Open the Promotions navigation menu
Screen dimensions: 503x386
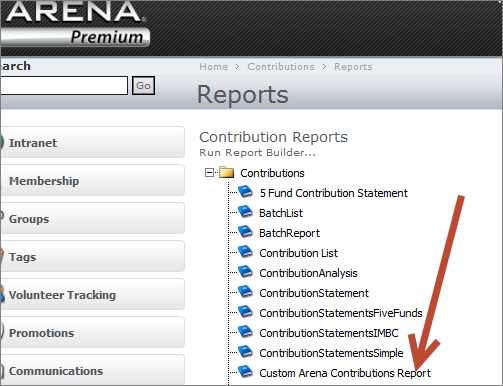[x=92, y=332]
